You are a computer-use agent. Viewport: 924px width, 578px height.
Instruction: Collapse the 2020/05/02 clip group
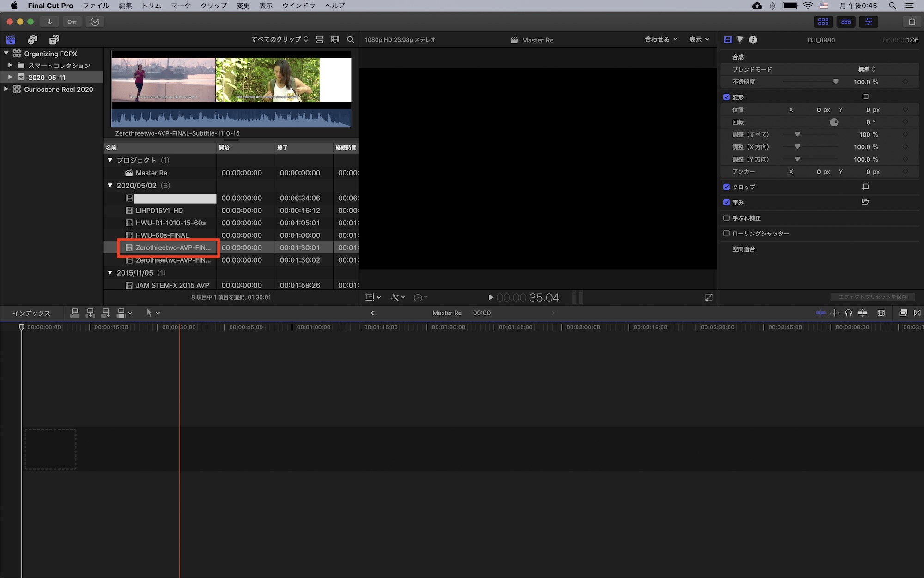click(x=110, y=185)
